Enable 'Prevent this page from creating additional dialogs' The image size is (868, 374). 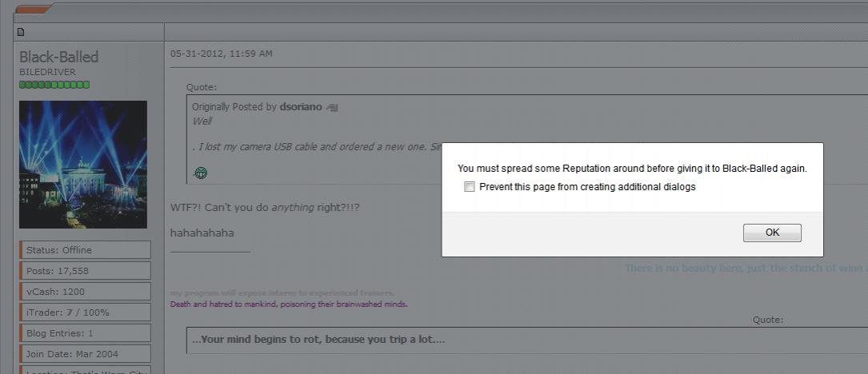pos(470,187)
